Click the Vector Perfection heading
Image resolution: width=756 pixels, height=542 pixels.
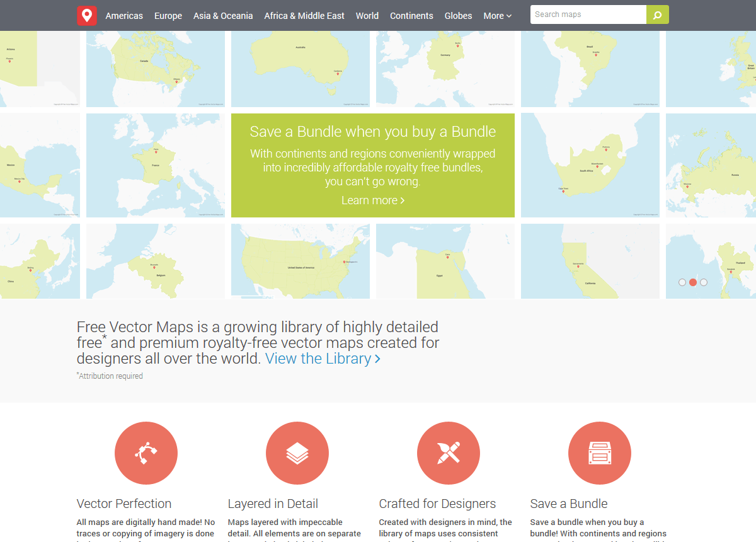click(x=124, y=504)
